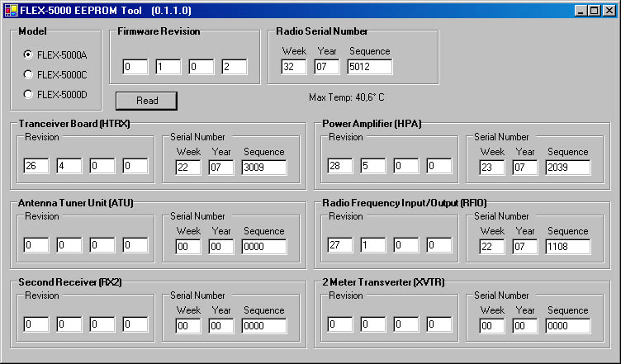Click the Power Amplifier (HPA) group label
The image size is (621, 364).
click(x=372, y=124)
